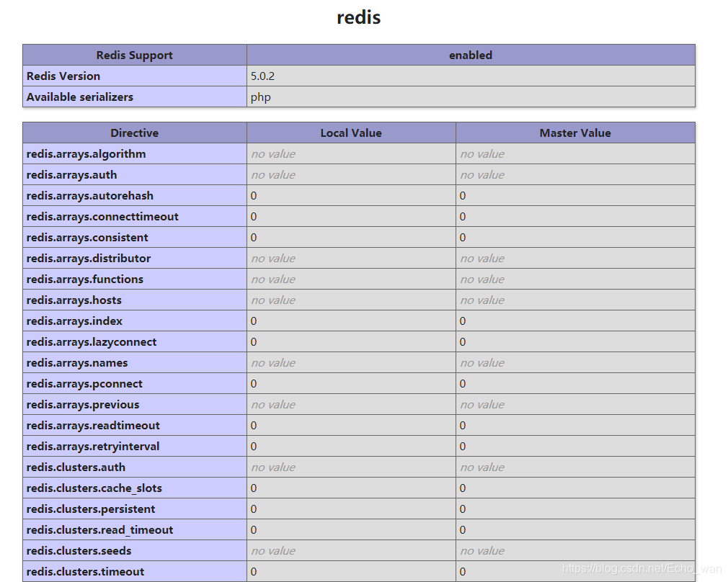Screen dimensions: 728x582
Task: Select the 'Redis Version' label
Action: [63, 76]
